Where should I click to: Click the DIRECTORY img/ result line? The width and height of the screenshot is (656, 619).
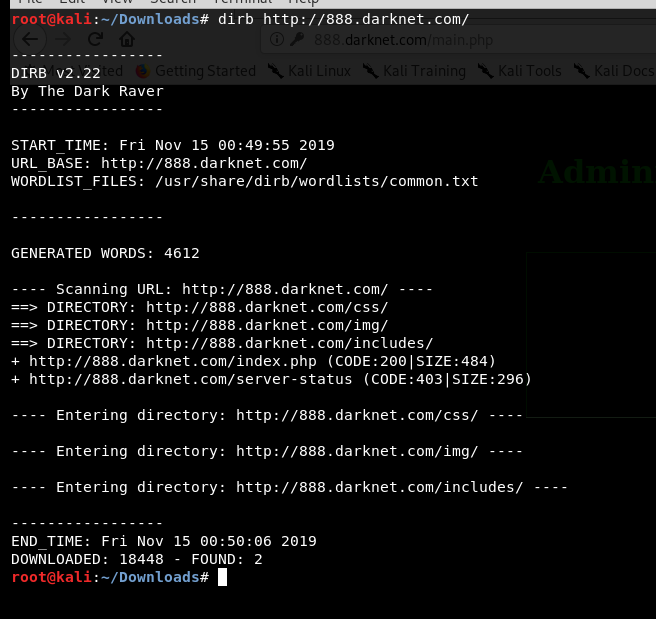200,325
